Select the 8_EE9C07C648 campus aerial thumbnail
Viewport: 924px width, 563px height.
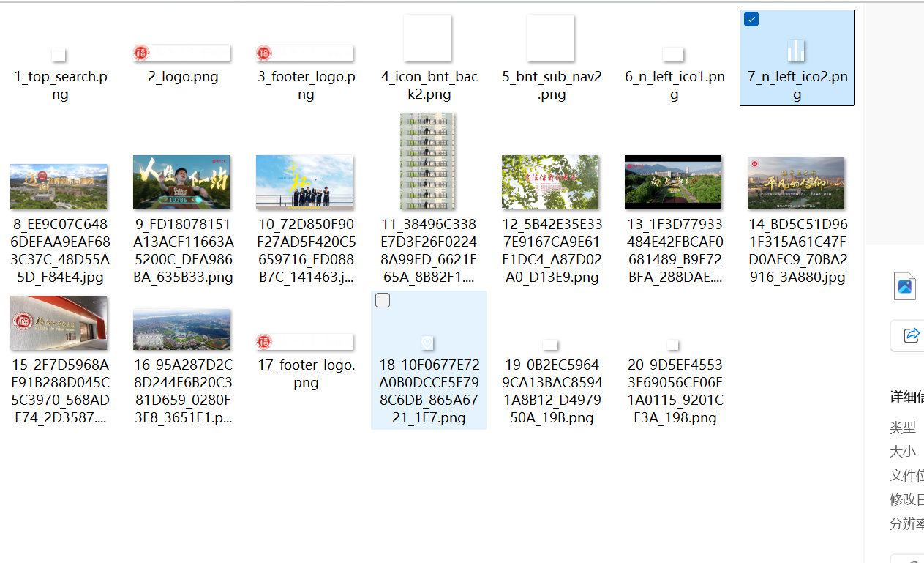(59, 187)
